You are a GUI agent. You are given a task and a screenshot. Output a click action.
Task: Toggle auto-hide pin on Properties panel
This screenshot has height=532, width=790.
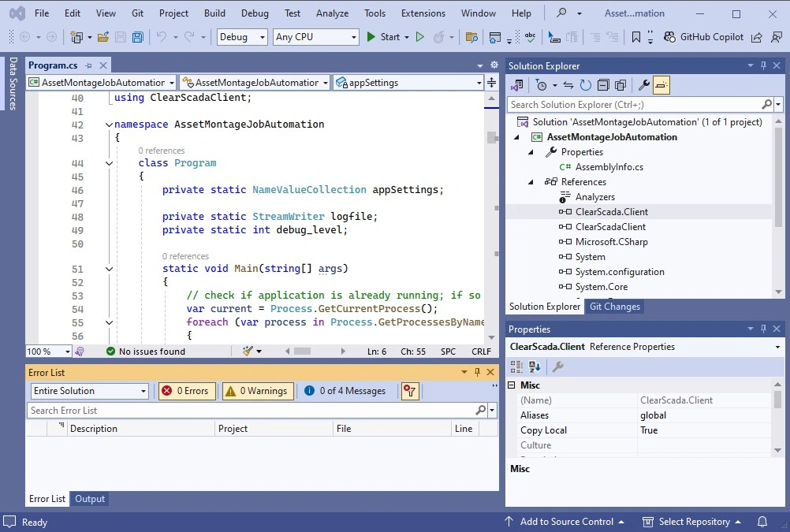[x=763, y=329]
